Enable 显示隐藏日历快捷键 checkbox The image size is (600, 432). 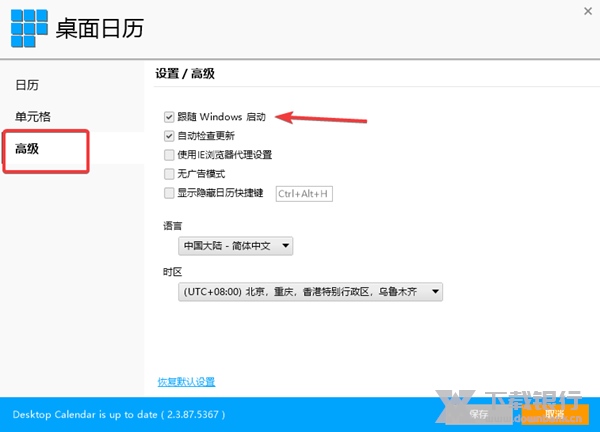tap(169, 193)
